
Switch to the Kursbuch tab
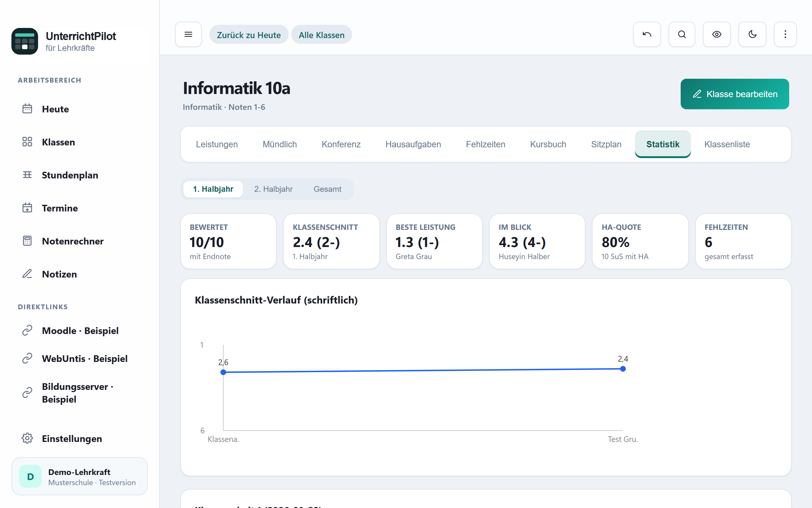548,144
